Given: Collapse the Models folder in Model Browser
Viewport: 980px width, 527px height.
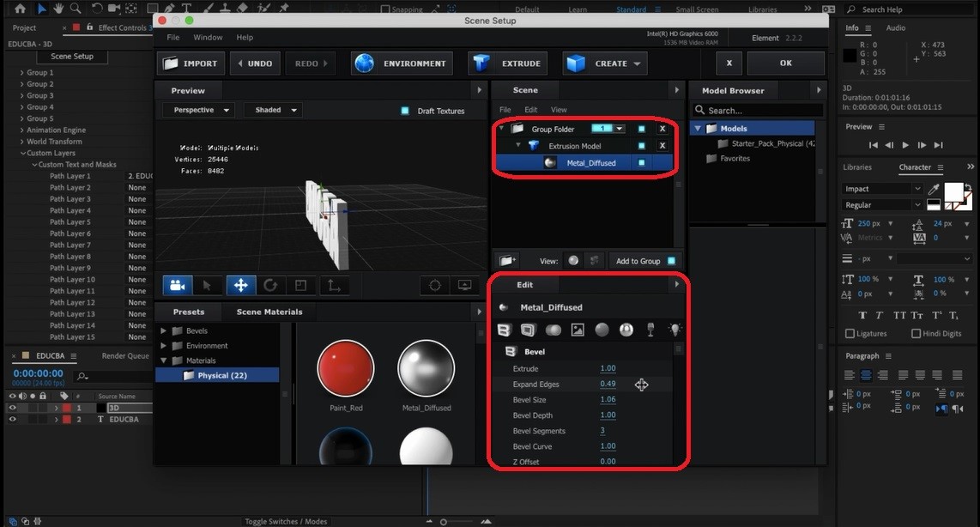Looking at the screenshot, I should tap(699, 128).
